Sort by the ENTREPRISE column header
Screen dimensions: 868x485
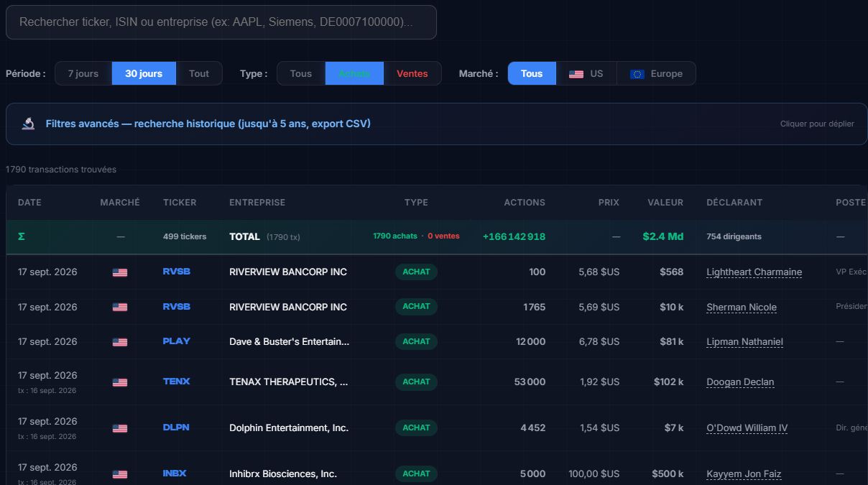(x=257, y=203)
